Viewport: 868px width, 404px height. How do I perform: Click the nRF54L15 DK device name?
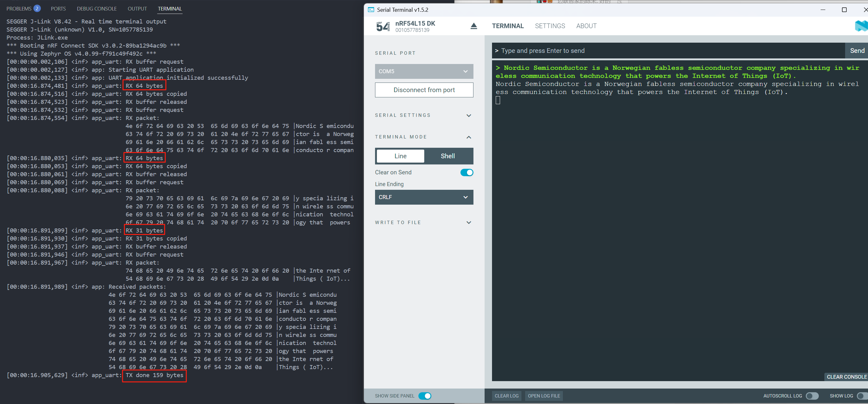pos(415,23)
